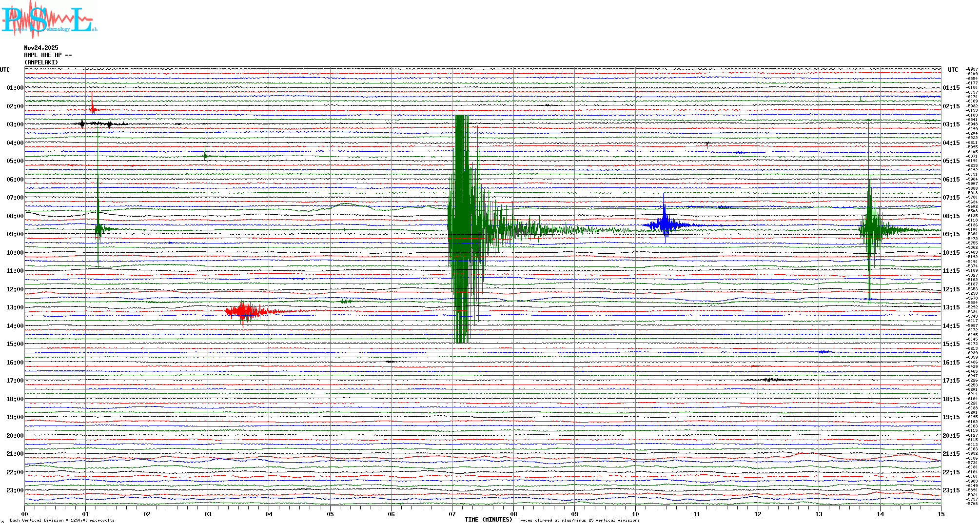Screen dimensions: 980x527
Task: Click the left UTC axis label
Action: [x=5, y=70]
